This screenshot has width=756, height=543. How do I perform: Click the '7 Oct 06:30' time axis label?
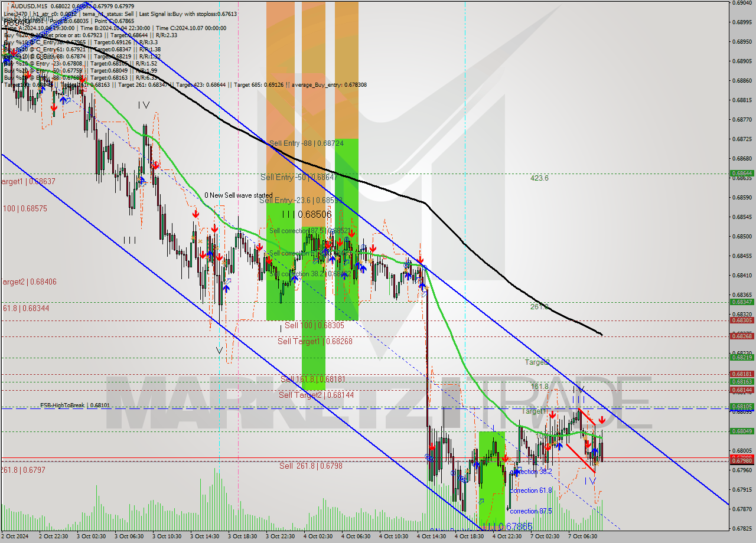click(x=583, y=537)
